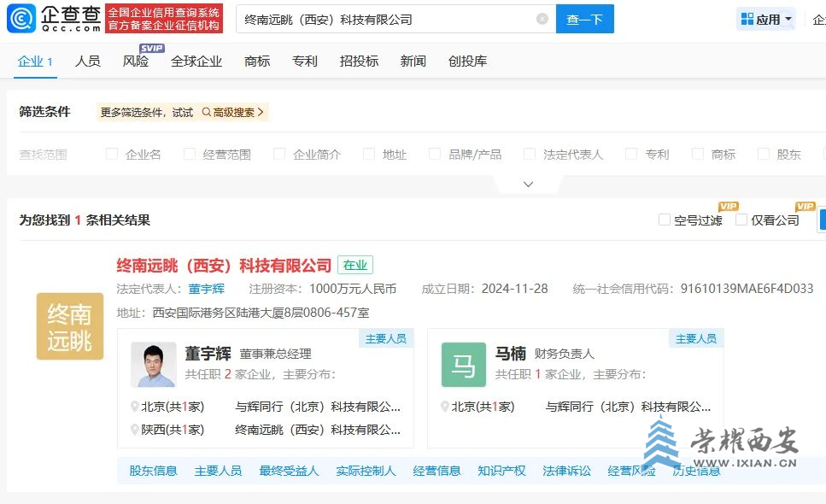Click the credit code 91610139MAE6F4D033

(747, 289)
